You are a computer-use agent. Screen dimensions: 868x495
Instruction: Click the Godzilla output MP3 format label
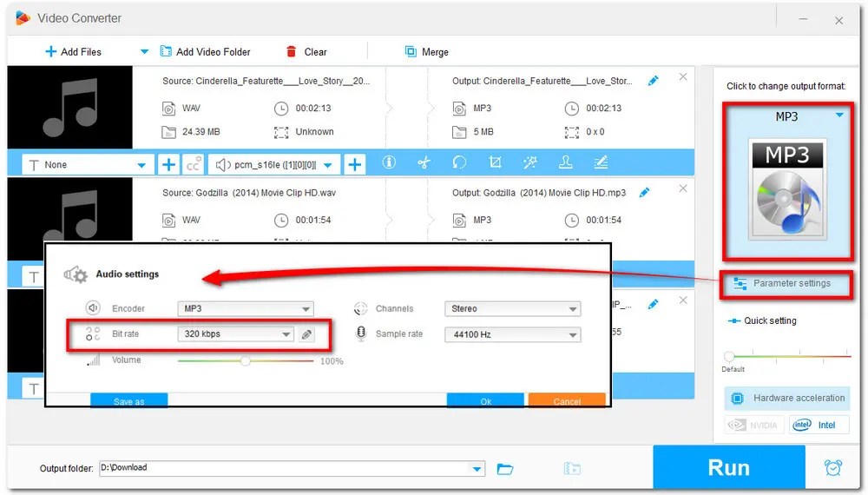(482, 220)
